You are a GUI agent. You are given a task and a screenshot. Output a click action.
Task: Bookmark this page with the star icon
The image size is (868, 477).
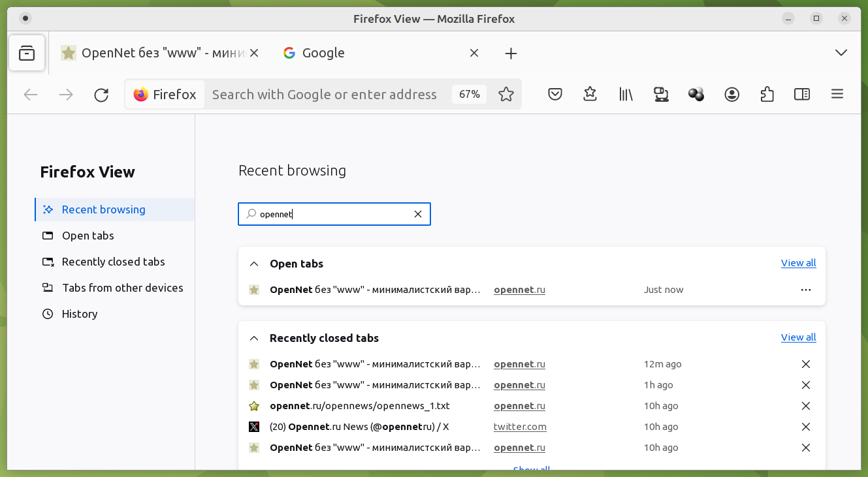[x=506, y=95]
